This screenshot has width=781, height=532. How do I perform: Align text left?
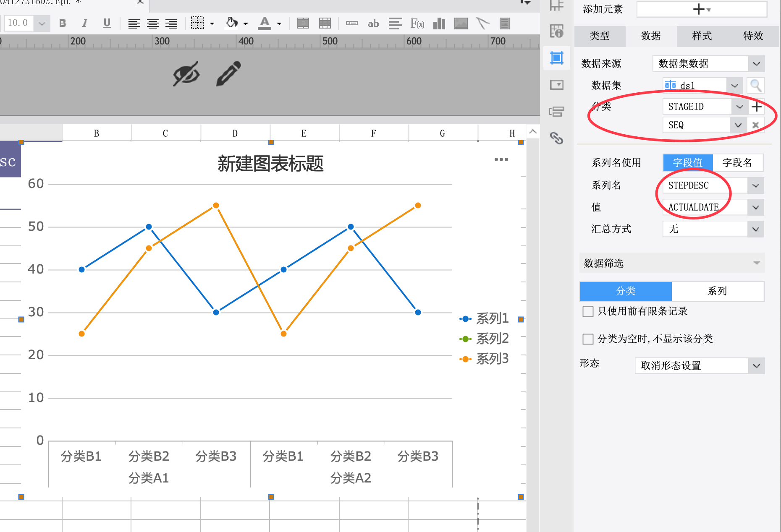(x=134, y=24)
